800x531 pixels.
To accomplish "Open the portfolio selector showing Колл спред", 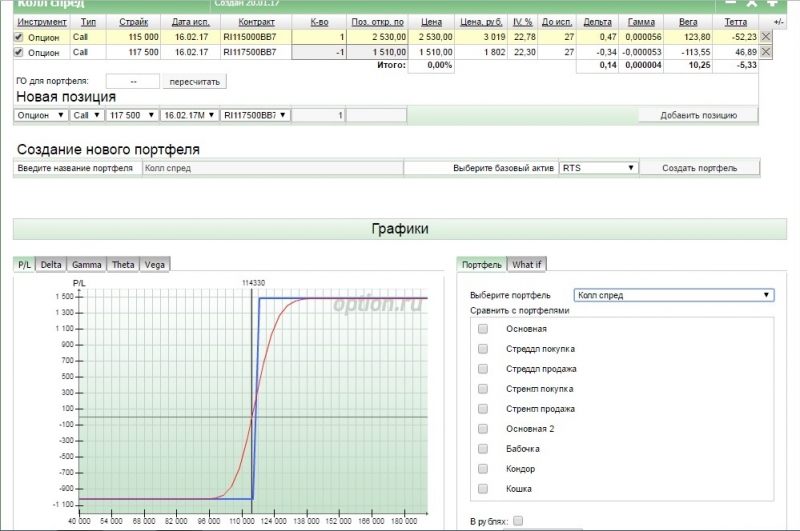I will (x=674, y=295).
